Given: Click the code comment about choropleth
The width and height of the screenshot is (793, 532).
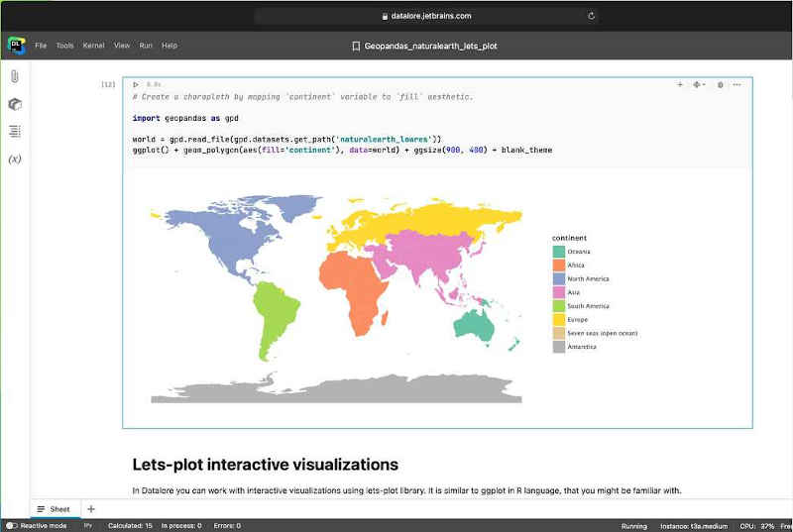Looking at the screenshot, I should coord(302,96).
